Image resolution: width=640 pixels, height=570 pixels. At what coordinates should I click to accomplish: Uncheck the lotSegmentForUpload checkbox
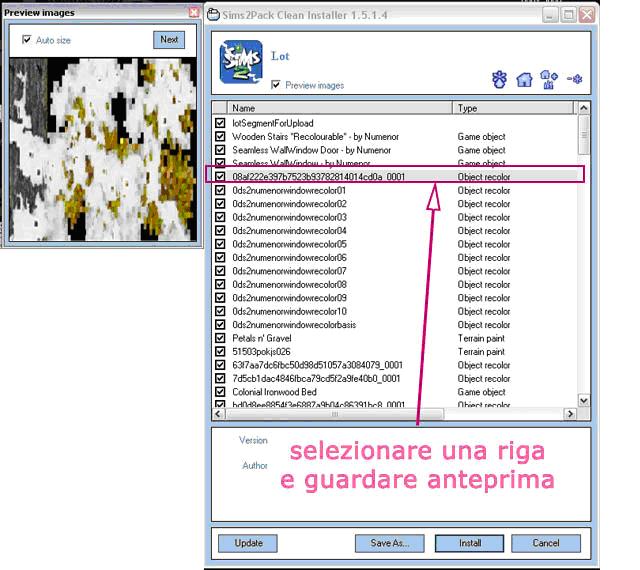[220, 123]
